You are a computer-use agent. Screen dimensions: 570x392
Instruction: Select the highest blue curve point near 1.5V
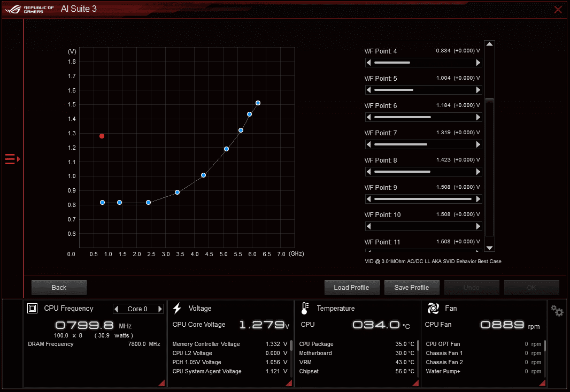(258, 103)
